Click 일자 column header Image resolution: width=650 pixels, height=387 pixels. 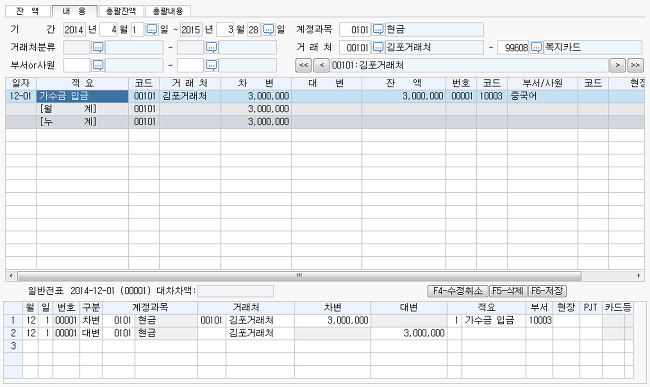(x=21, y=83)
